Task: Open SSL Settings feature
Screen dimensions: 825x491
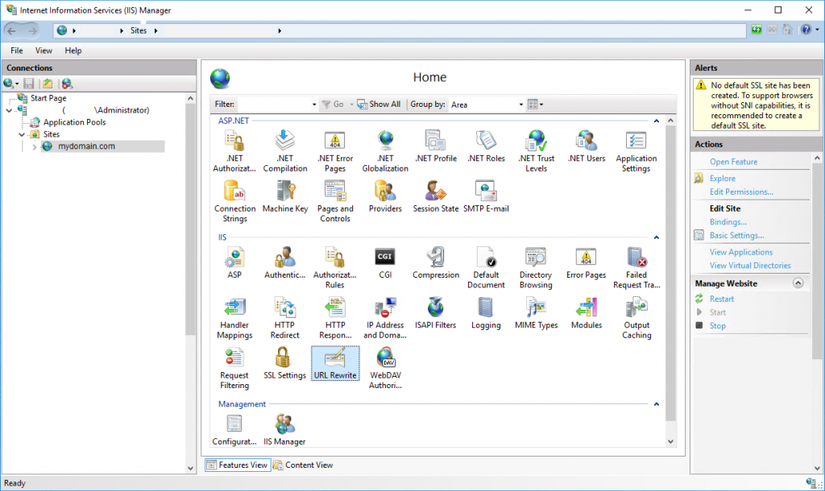Action: pos(285,364)
